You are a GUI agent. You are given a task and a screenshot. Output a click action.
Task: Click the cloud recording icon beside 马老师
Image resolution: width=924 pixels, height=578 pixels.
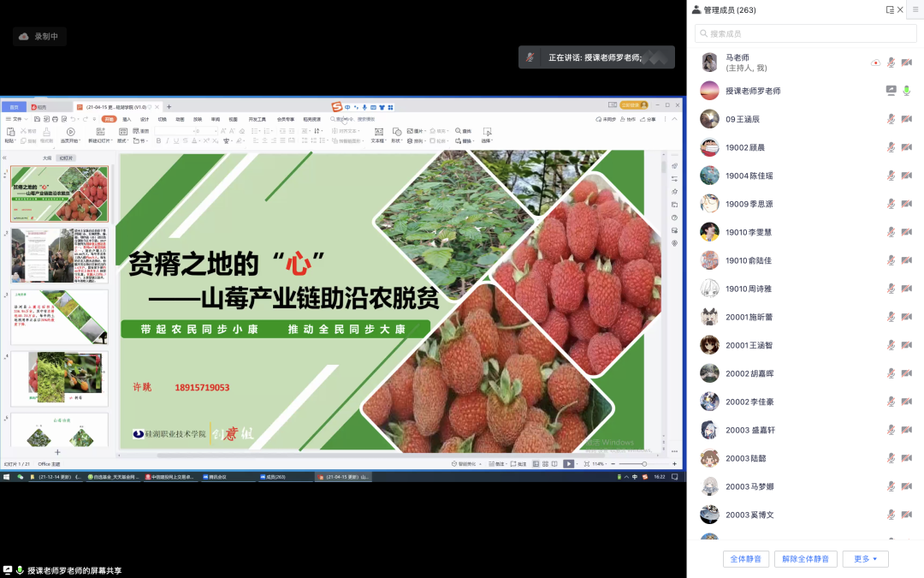coord(875,63)
